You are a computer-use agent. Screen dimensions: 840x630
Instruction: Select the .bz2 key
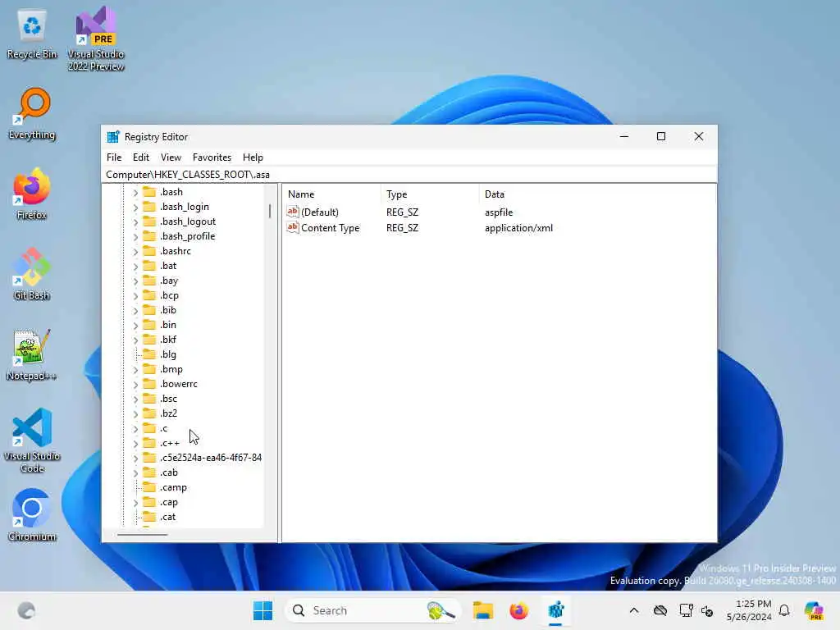point(169,413)
